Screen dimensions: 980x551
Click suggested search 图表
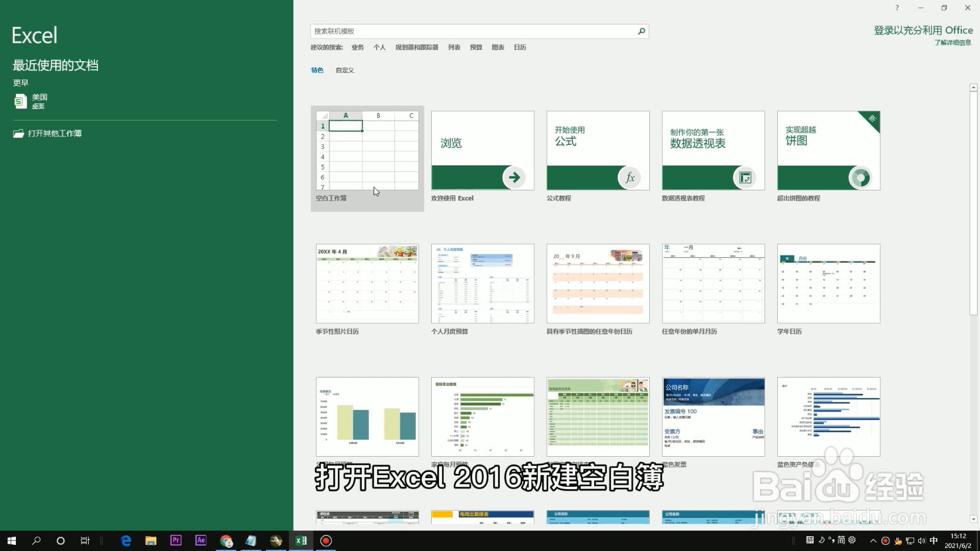coord(498,47)
